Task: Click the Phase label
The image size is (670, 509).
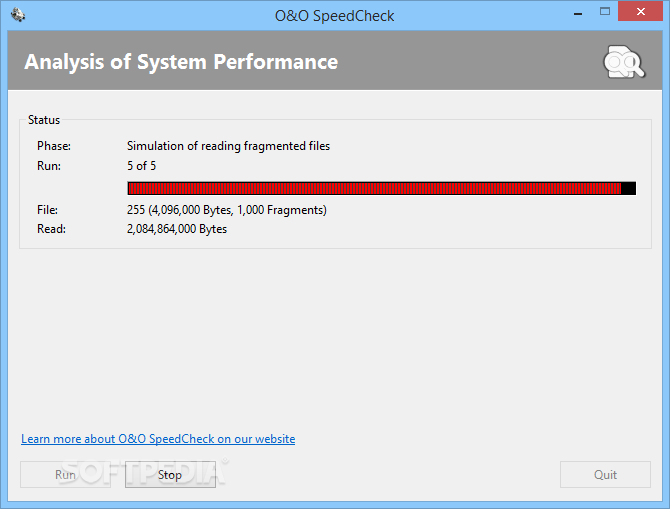Action: coord(54,146)
